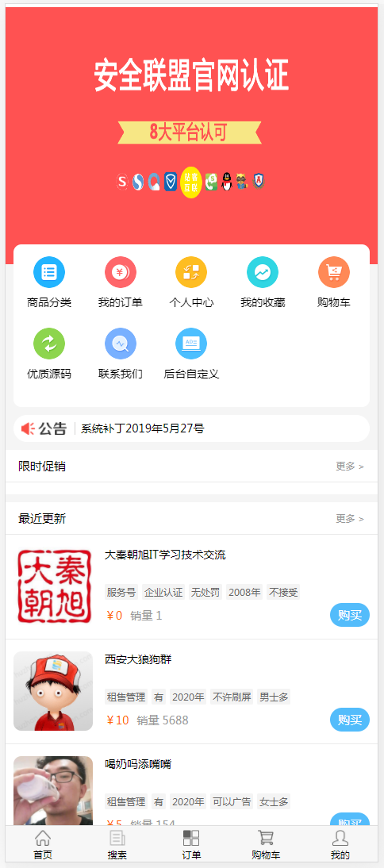The width and height of the screenshot is (384, 868).
Task: Click the 8大平台认可 ribbon banner
Action: point(190,133)
